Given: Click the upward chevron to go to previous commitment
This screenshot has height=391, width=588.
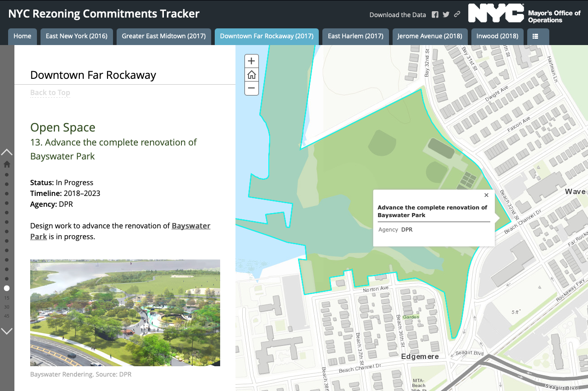Looking at the screenshot, I should 7,152.
